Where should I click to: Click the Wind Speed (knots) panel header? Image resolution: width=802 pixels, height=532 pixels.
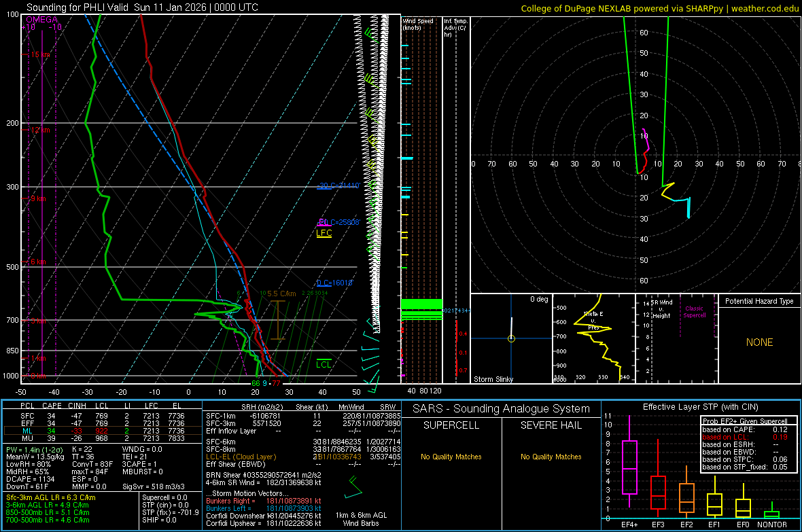pos(418,24)
